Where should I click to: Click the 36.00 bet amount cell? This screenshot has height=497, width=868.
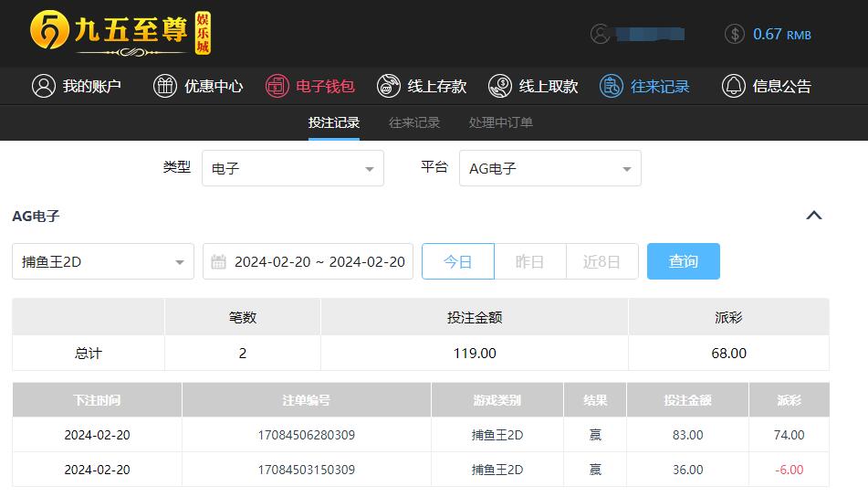coord(687,470)
